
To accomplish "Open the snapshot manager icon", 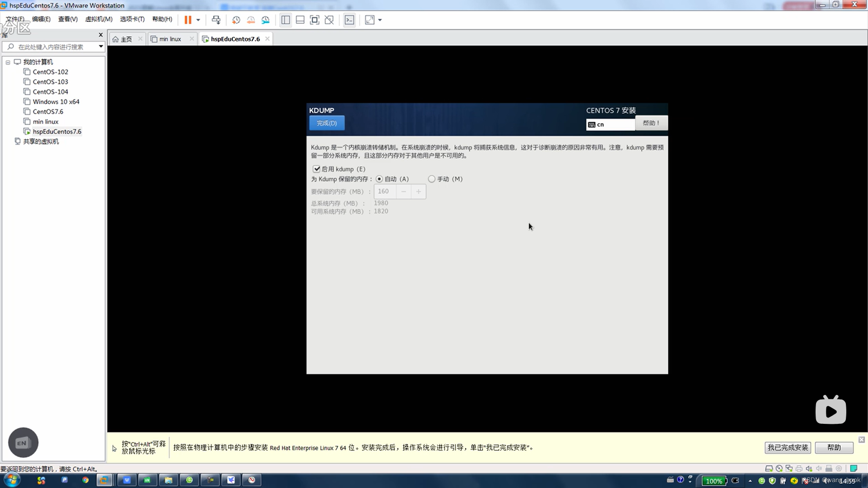I will point(266,20).
